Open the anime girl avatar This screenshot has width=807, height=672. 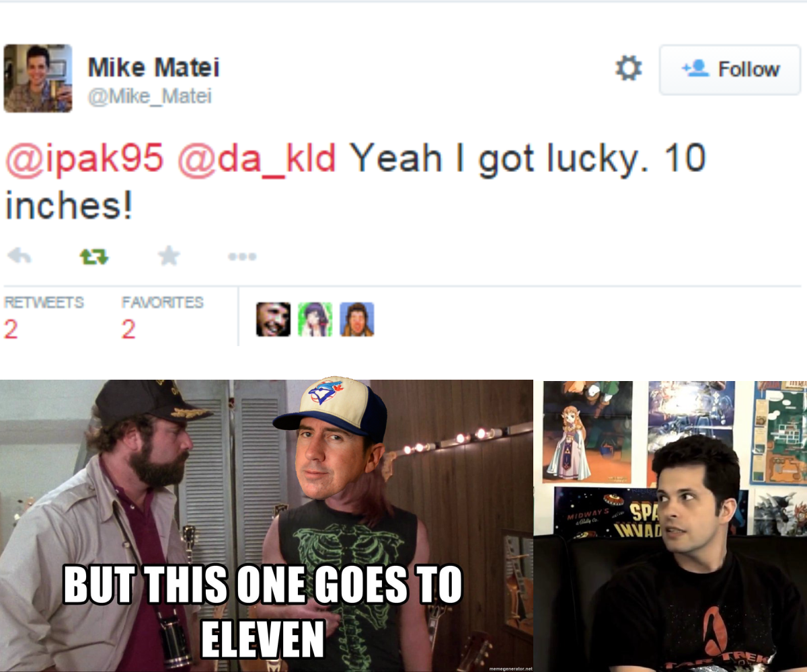[315, 319]
